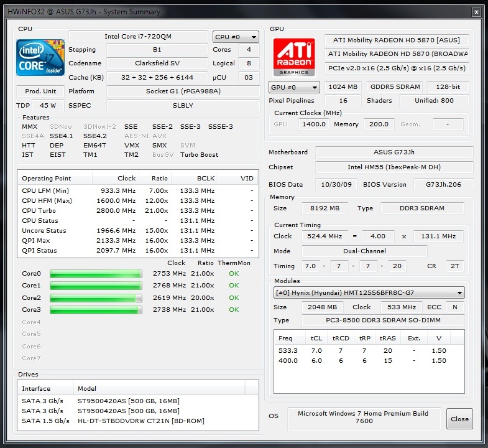Click the GPU clock value 1400.0
The width and height of the screenshot is (488, 448).
pyautogui.click(x=314, y=124)
